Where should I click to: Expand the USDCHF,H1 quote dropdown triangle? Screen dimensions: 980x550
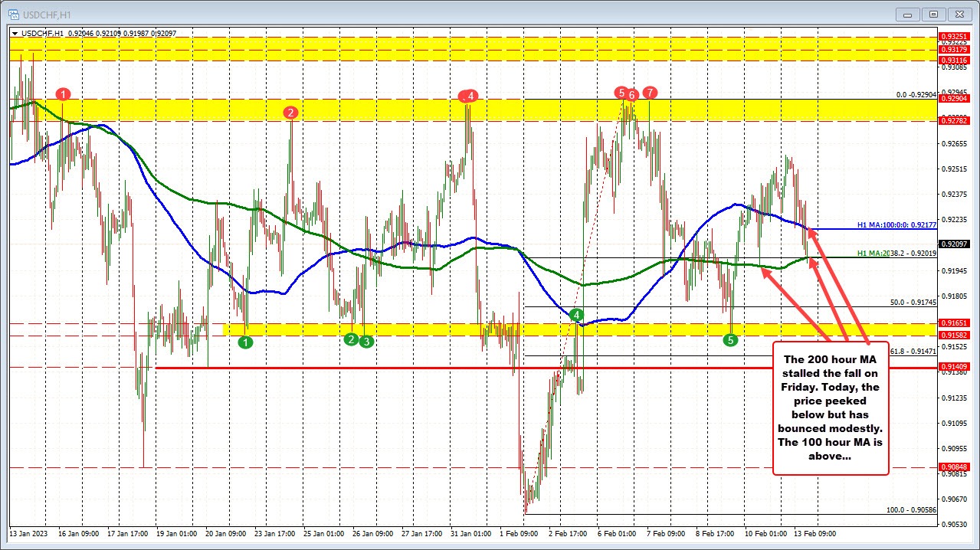point(15,33)
